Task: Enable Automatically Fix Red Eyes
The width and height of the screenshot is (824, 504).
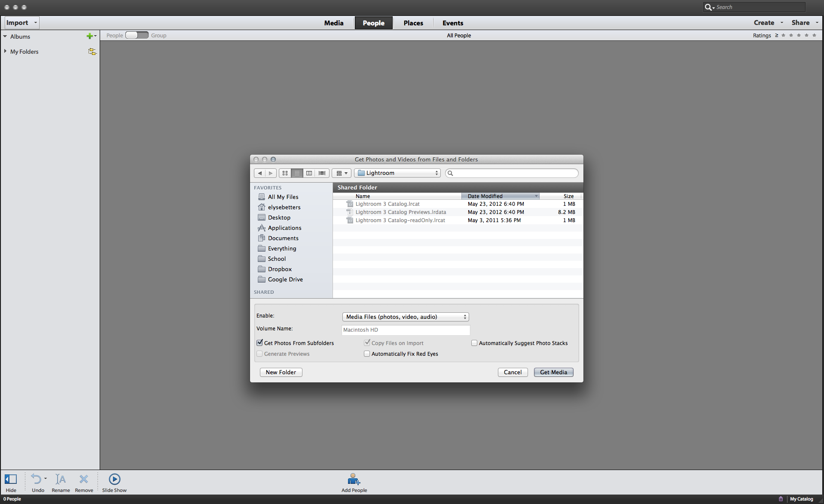Action: 367,354
